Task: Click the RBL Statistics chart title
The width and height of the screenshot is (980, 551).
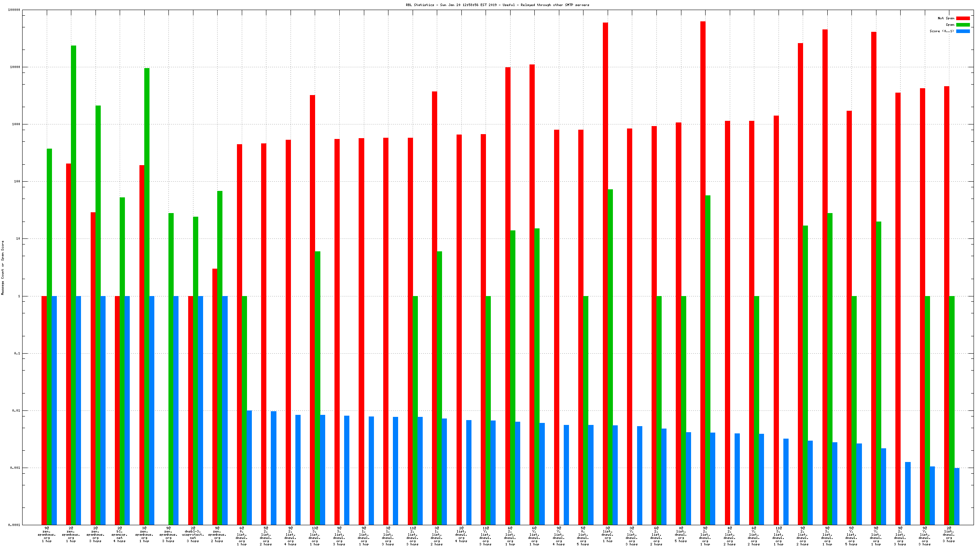Action: coord(497,5)
